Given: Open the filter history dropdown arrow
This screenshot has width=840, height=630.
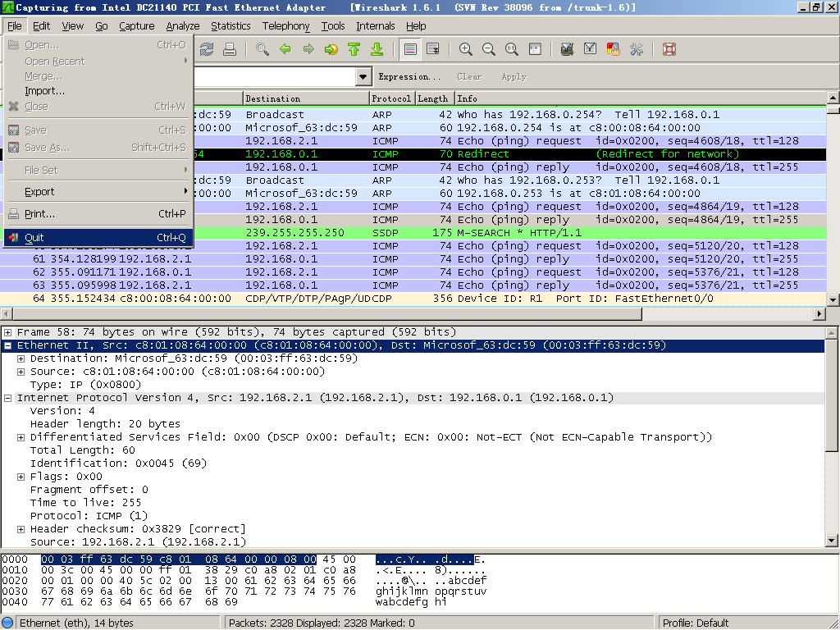Looking at the screenshot, I should coord(363,76).
